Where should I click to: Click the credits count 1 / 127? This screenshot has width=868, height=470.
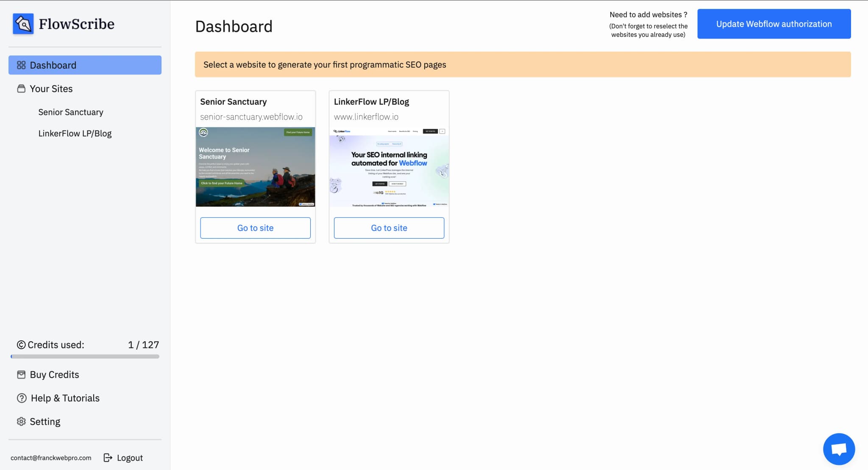coord(144,345)
